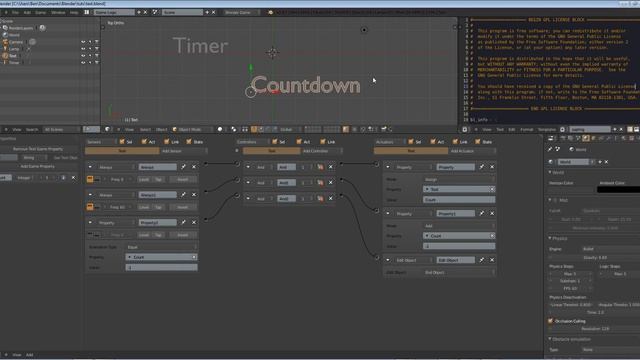
Task: Toggle Occlusion Culling checkbox
Action: tap(551, 321)
